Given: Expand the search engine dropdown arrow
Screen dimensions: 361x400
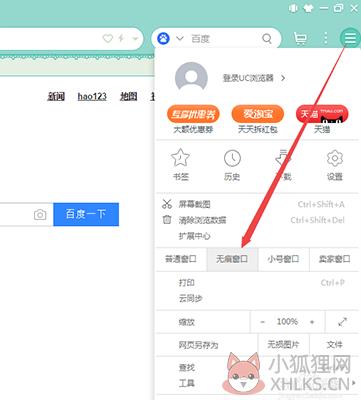Looking at the screenshot, I should click(x=180, y=38).
